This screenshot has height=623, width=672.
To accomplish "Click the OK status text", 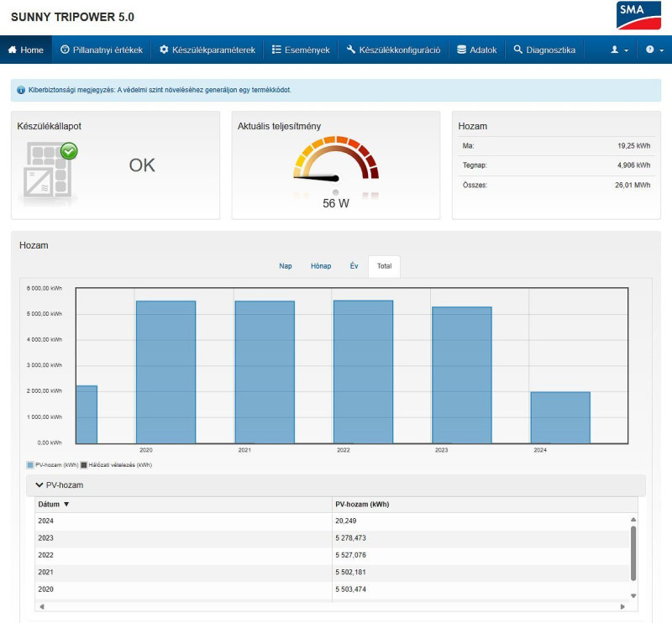I will [x=142, y=165].
